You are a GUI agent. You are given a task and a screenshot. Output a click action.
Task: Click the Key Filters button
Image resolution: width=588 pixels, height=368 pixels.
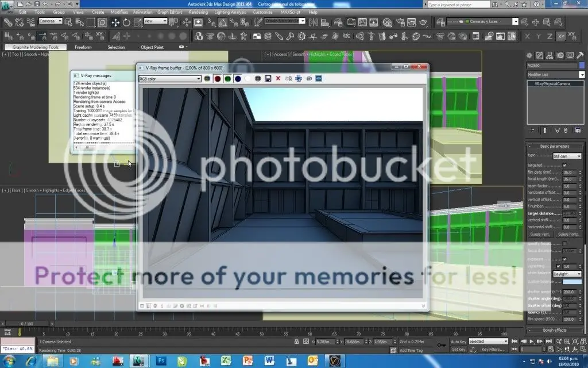coord(492,350)
